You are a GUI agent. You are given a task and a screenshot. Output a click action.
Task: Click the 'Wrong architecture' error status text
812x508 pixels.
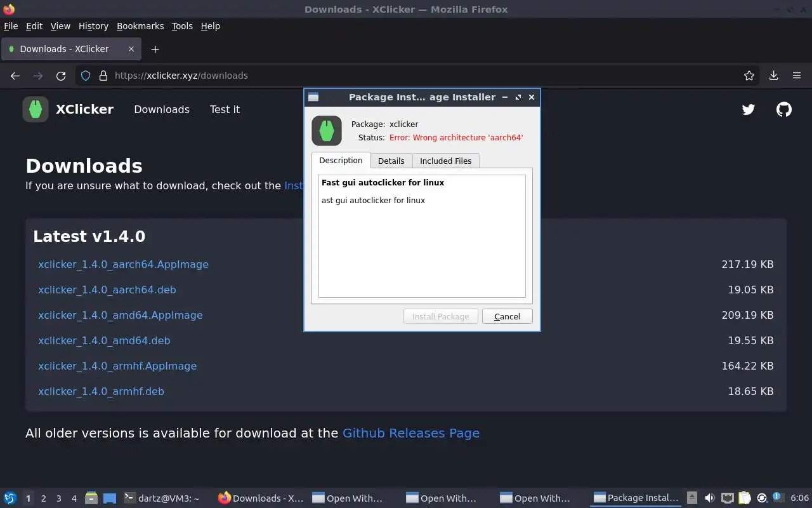(456, 137)
